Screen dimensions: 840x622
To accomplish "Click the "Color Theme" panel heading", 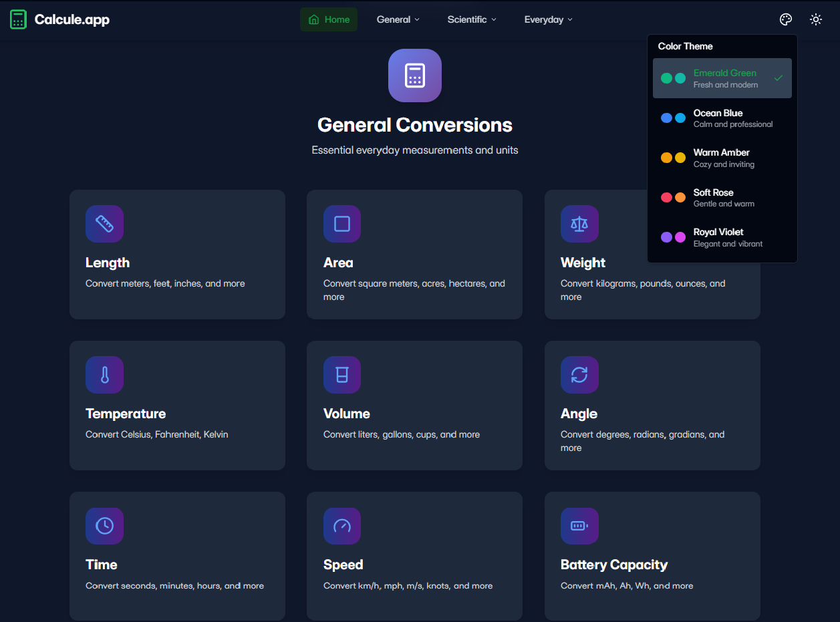I will [686, 46].
